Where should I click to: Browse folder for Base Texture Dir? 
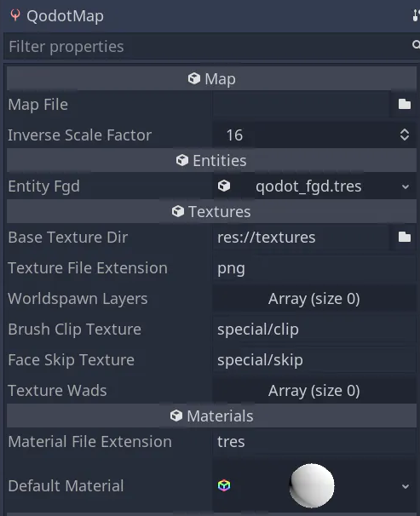point(404,237)
